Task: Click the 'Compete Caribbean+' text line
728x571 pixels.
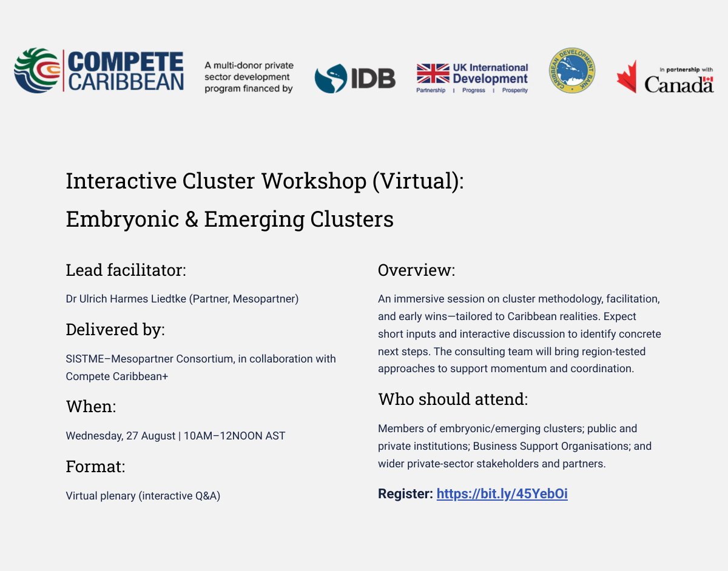Action: pyautogui.click(x=116, y=376)
